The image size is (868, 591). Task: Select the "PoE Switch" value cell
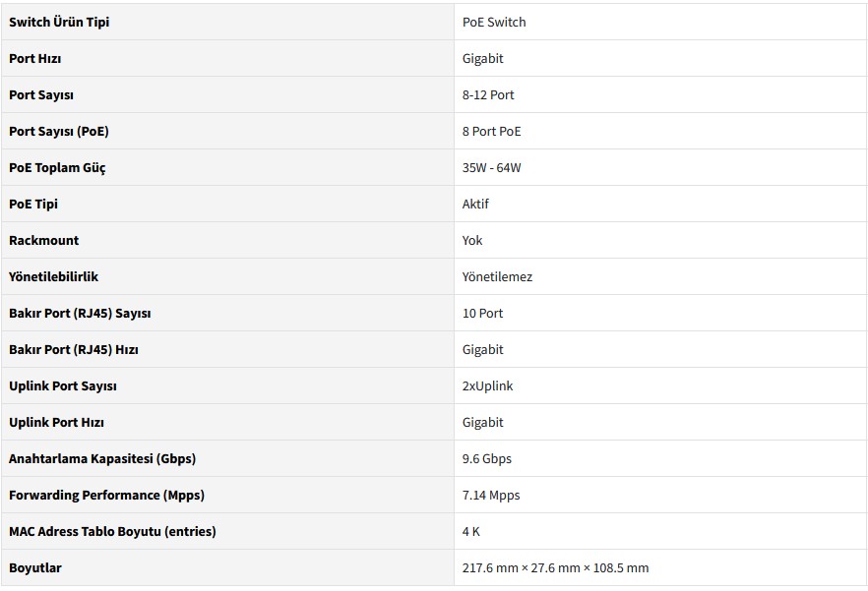(x=494, y=22)
